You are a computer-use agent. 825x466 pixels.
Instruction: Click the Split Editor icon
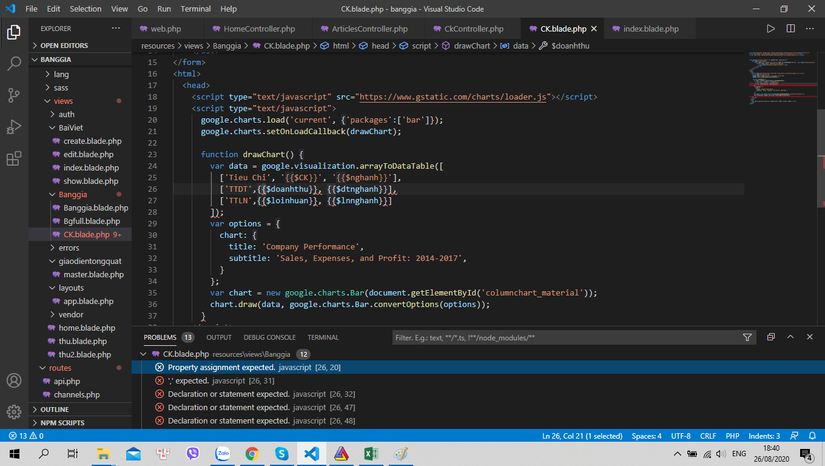pos(790,29)
